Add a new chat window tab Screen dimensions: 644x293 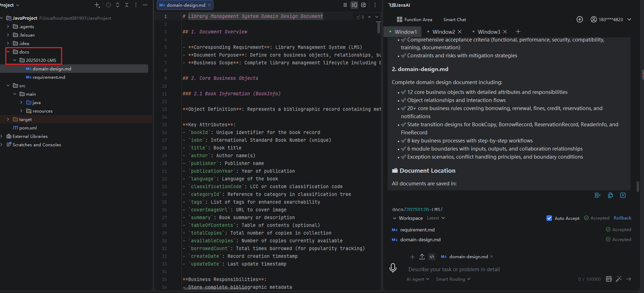coord(518,32)
